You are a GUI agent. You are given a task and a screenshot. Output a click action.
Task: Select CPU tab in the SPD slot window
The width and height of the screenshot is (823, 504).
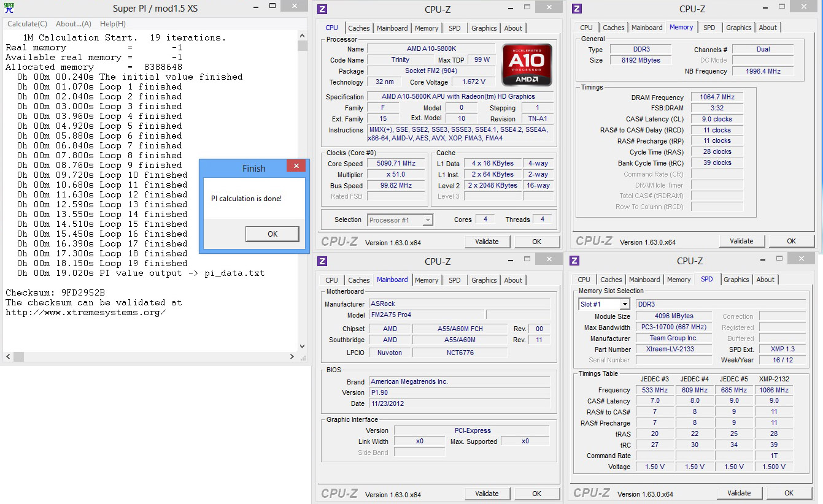584,280
